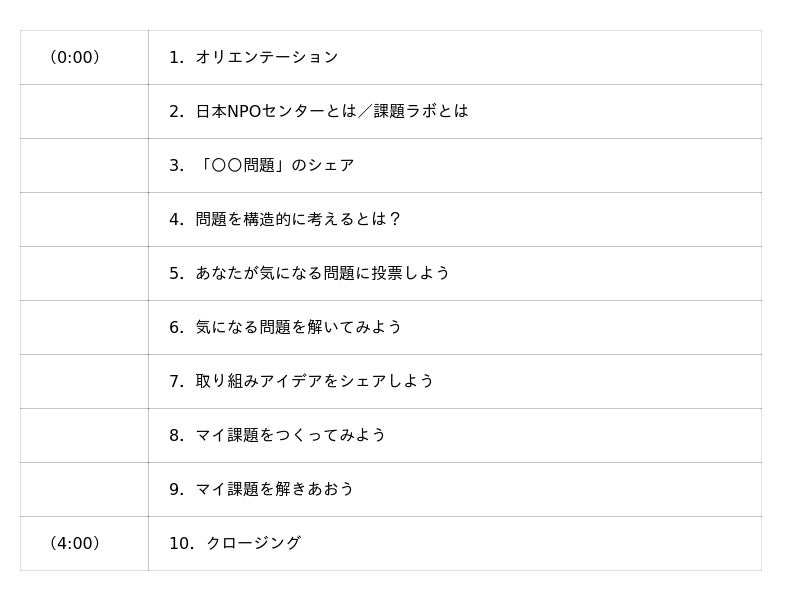Image resolution: width=800 pixels, height=601 pixels.
Task: Click the empty time cell beside item 8
Action: 84,436
